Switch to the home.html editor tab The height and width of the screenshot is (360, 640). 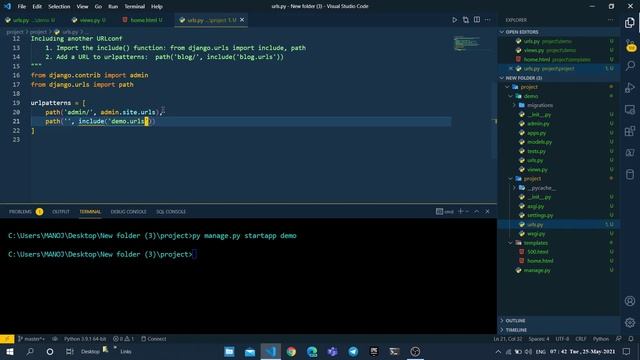click(142, 20)
